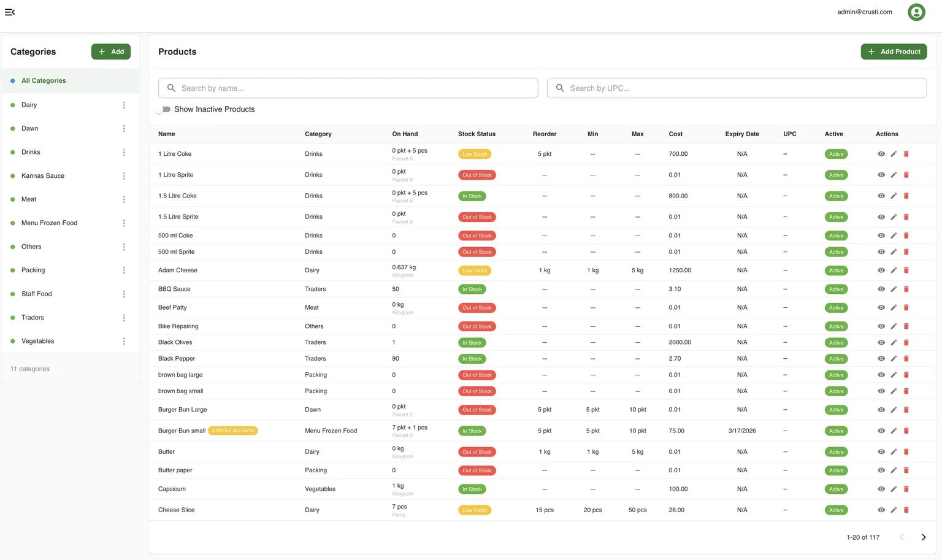Edit the Adam Cheese product

click(894, 270)
